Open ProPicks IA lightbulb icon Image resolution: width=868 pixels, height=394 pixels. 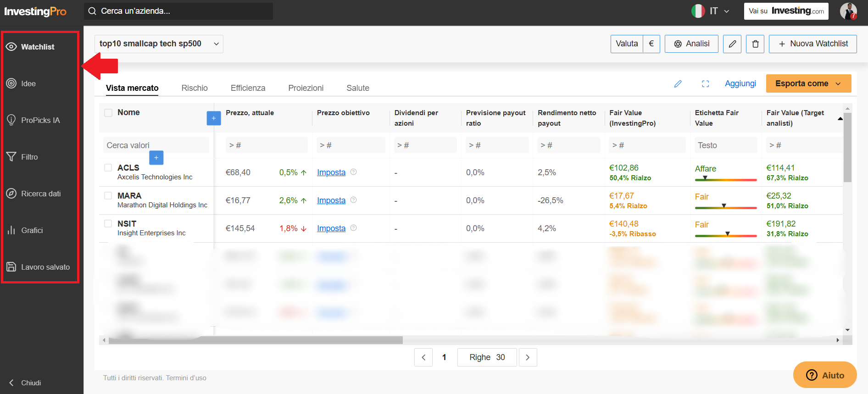pyautogui.click(x=11, y=120)
